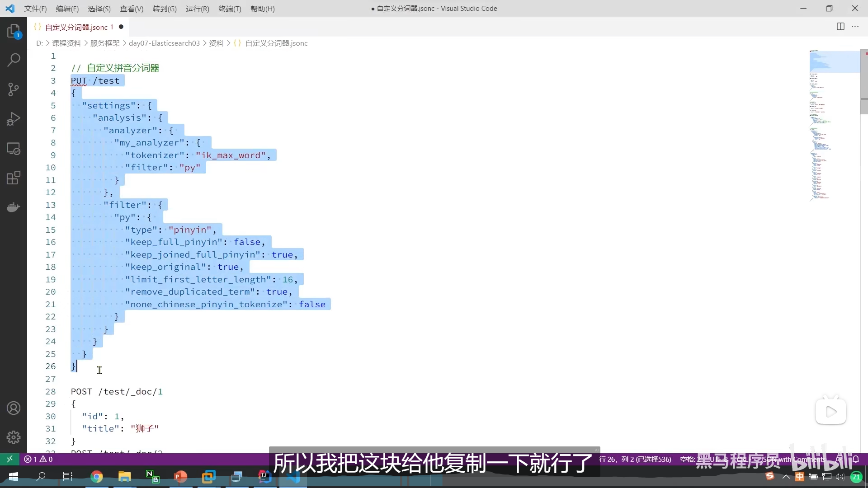Open the Explorer view in activity bar
868x488 pixels.
click(x=14, y=31)
